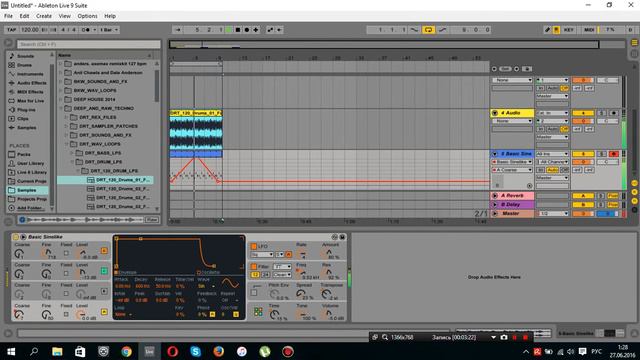Collapse the DRT_DRUM_LPS folder
This screenshot has width=640, height=360.
point(72,162)
